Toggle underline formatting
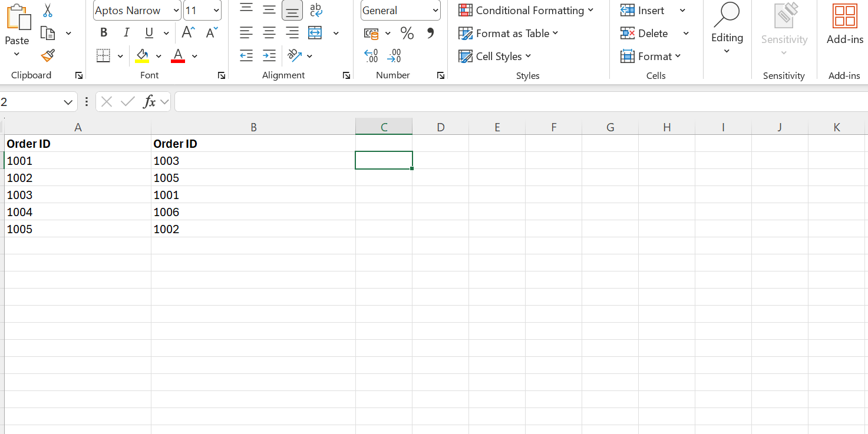The width and height of the screenshot is (868, 434). tap(148, 32)
